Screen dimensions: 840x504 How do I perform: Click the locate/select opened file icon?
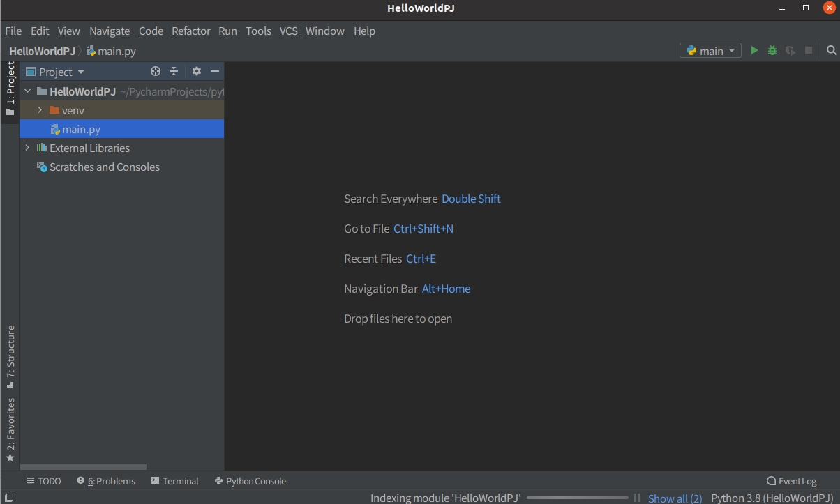[156, 72]
